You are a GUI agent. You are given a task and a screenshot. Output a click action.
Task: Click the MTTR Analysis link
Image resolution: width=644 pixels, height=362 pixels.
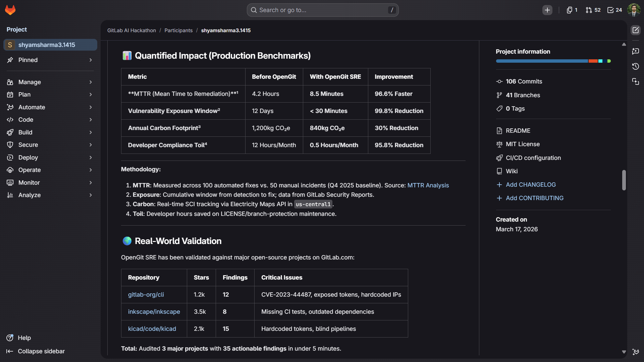tap(428, 185)
